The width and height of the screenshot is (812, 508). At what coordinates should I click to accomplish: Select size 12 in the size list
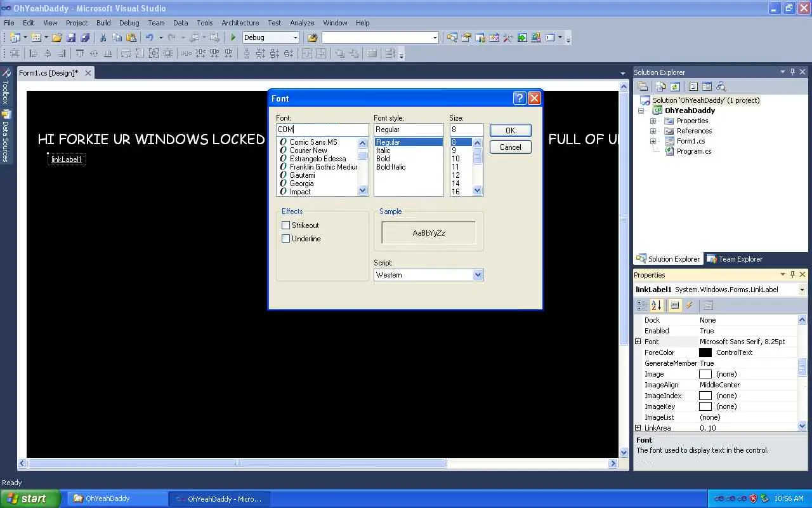pos(455,175)
